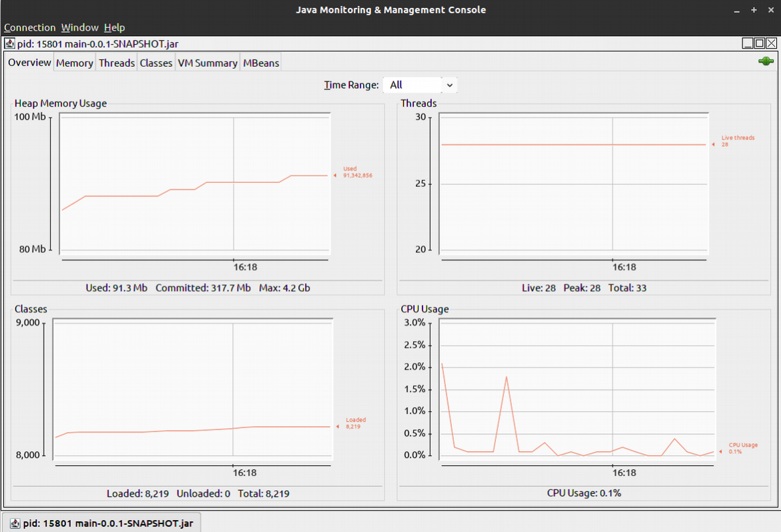
Task: Click the 'Used 91,342,856' chart label
Action: [x=357, y=172]
